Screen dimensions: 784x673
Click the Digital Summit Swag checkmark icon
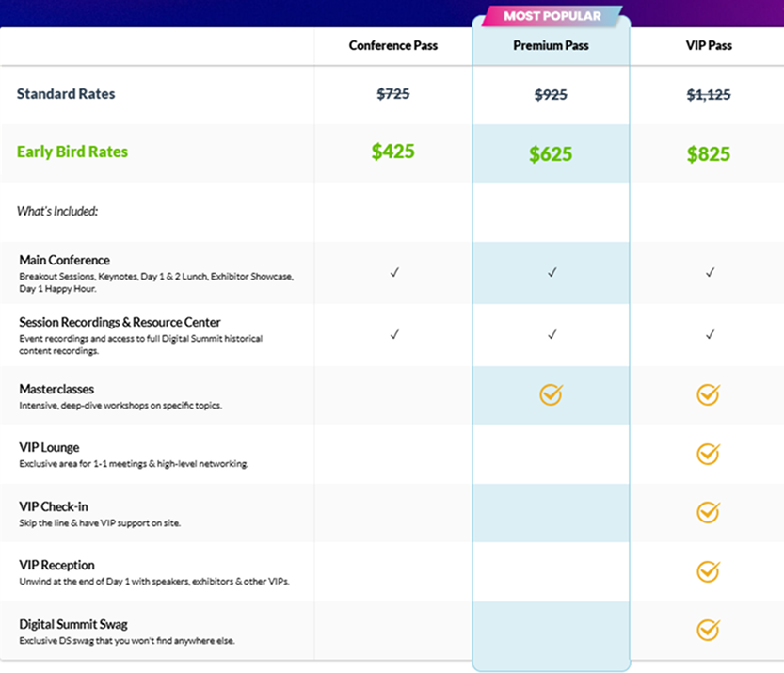708,629
